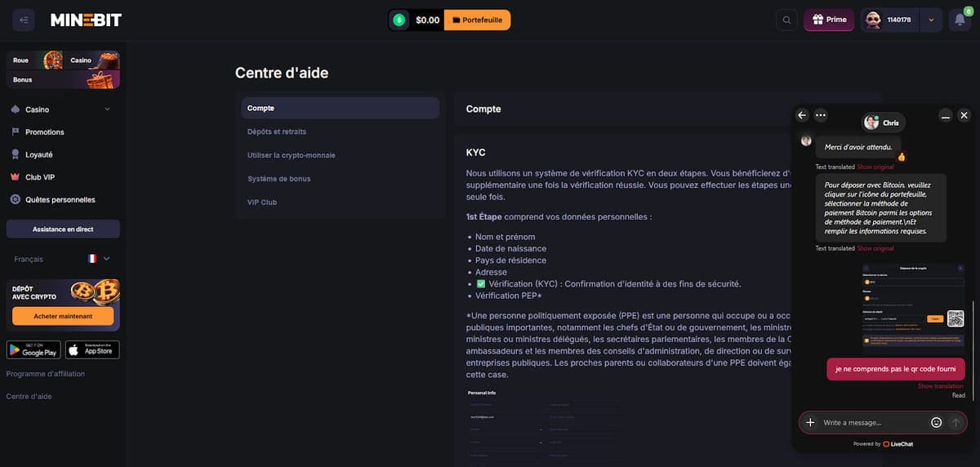980x467 pixels.
Task: Go back with chat arrow icon
Action: point(802,116)
